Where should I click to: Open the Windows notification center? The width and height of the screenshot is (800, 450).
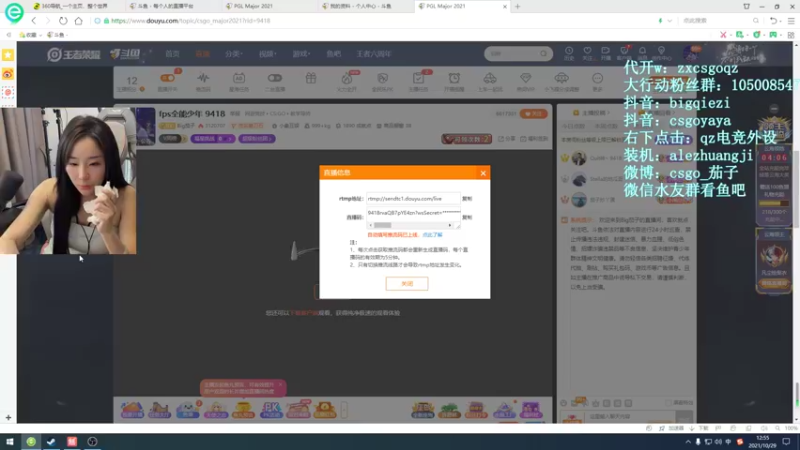coord(786,441)
